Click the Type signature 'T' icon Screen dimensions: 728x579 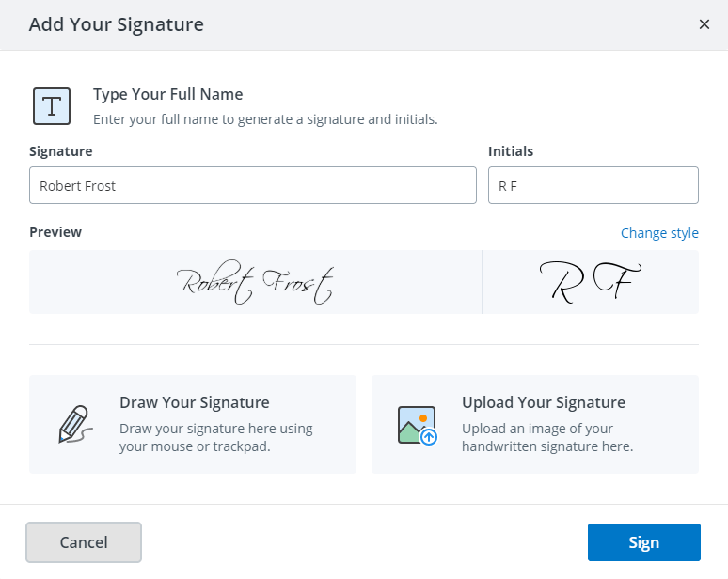point(52,106)
